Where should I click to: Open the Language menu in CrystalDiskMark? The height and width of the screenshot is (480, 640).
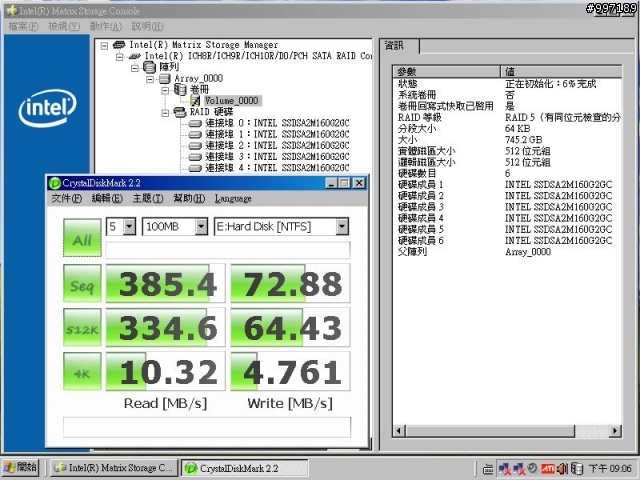click(x=233, y=199)
